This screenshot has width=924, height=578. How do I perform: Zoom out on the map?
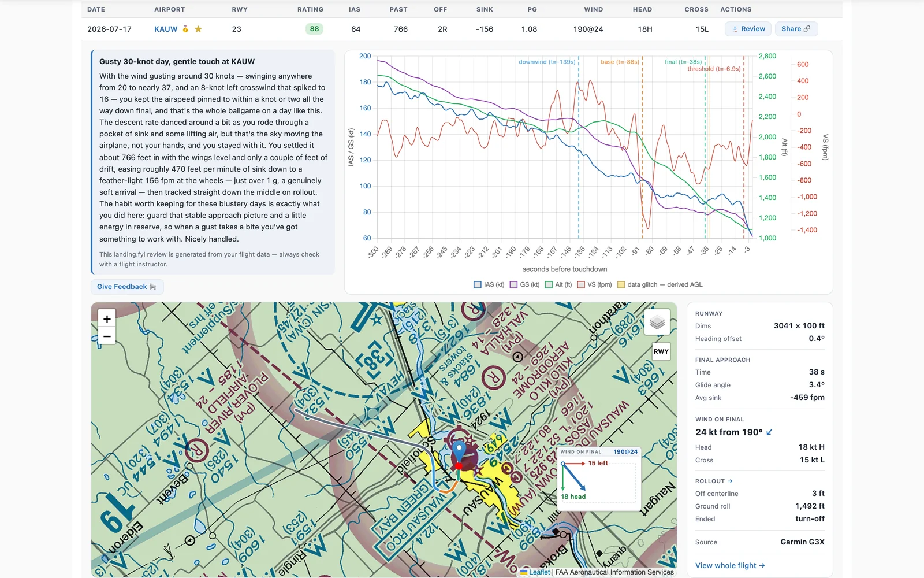pyautogui.click(x=107, y=336)
